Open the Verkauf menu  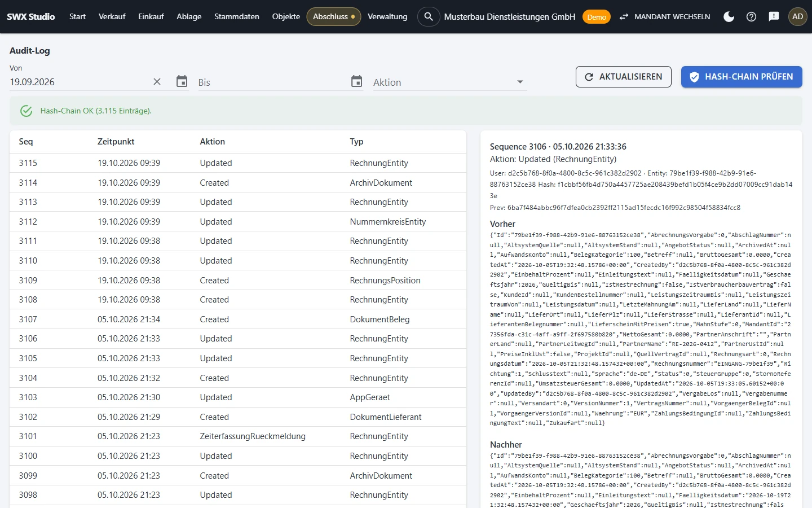[x=112, y=16]
